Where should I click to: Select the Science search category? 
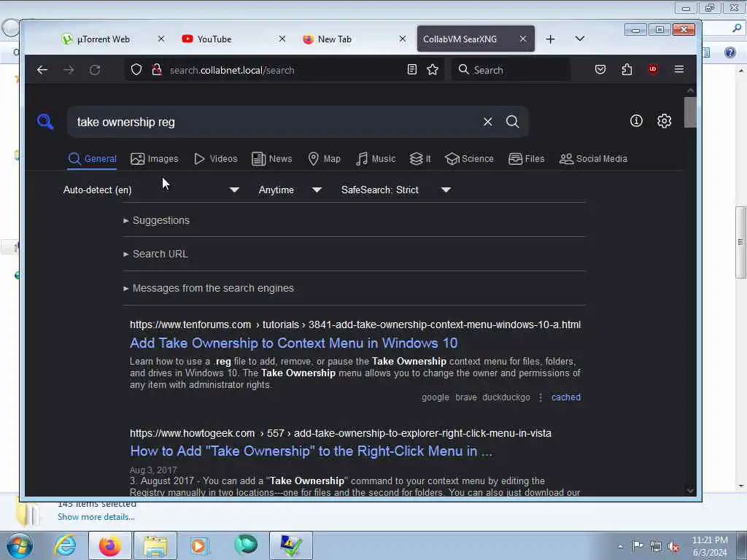coord(469,158)
